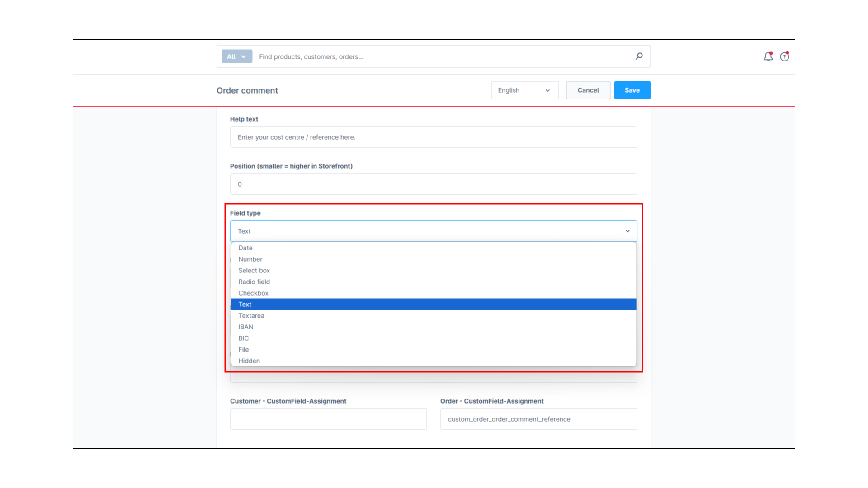The height and width of the screenshot is (488, 868).
Task: Open the English language selector
Action: [524, 90]
